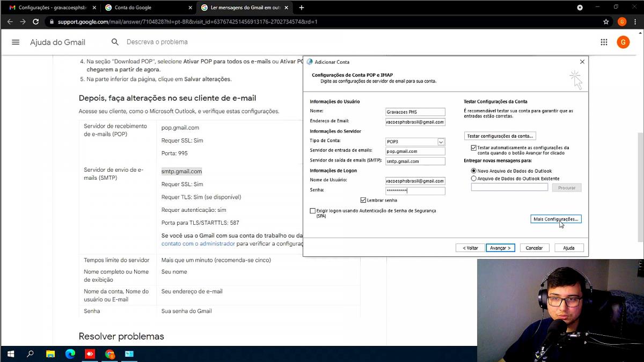Screen dimensions: 644x362
Task: Click Porta para TLS/STARTTLS: 587 text
Action: [200, 223]
